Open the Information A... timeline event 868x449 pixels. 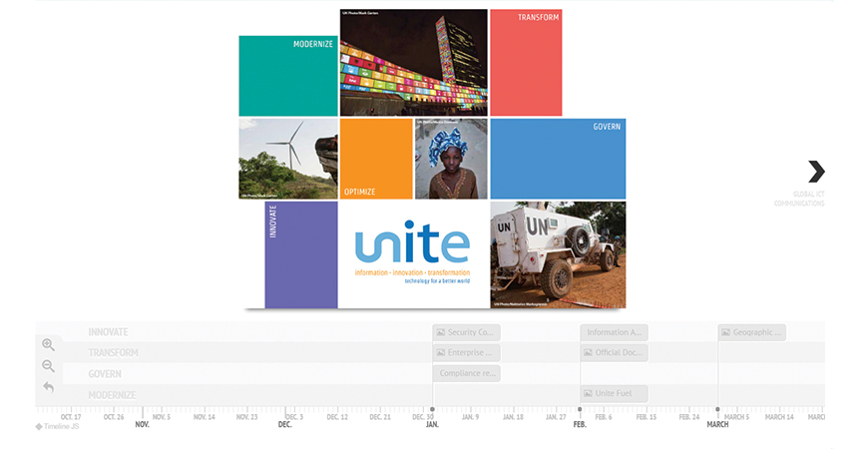(614, 332)
